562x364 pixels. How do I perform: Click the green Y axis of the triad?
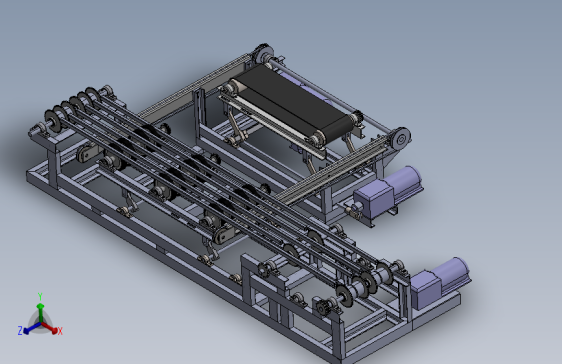click(x=40, y=311)
